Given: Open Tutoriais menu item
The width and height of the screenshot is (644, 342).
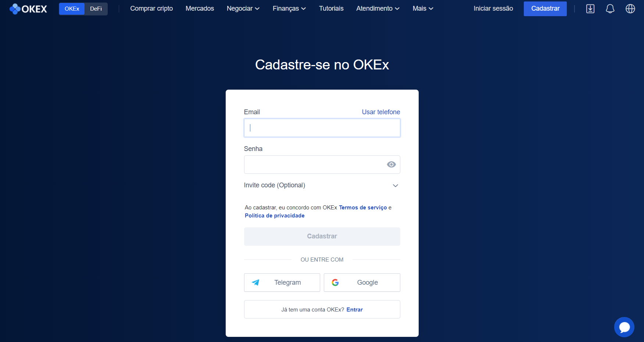Looking at the screenshot, I should coord(331,8).
